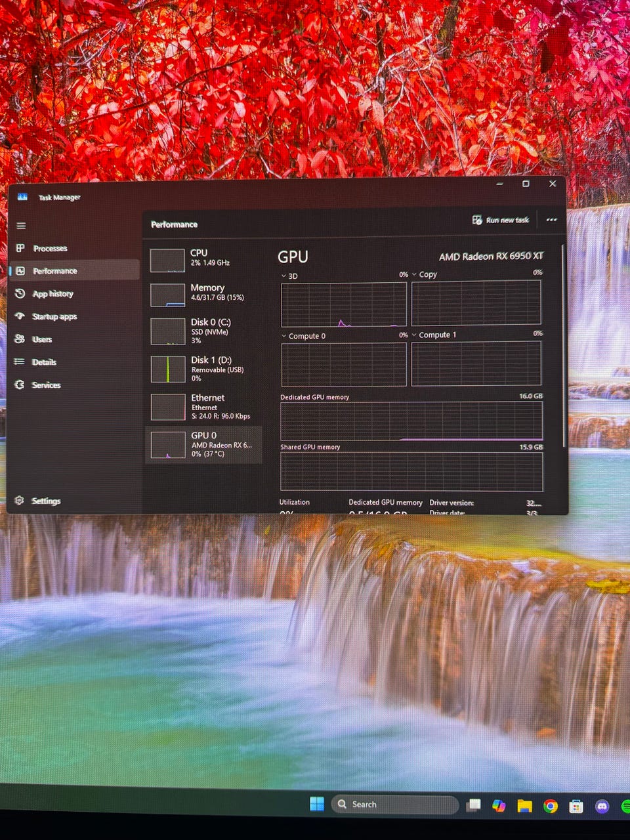This screenshot has height=840, width=630.
Task: Click the Users people icon
Action: (20, 339)
